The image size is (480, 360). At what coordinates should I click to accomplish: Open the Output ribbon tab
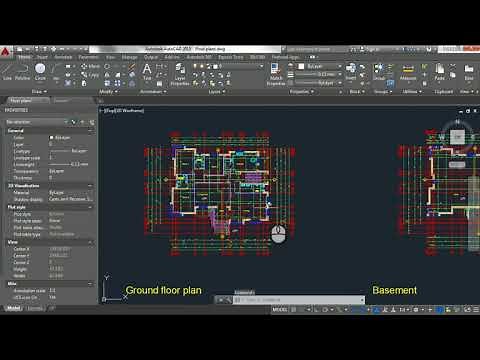tap(151, 57)
